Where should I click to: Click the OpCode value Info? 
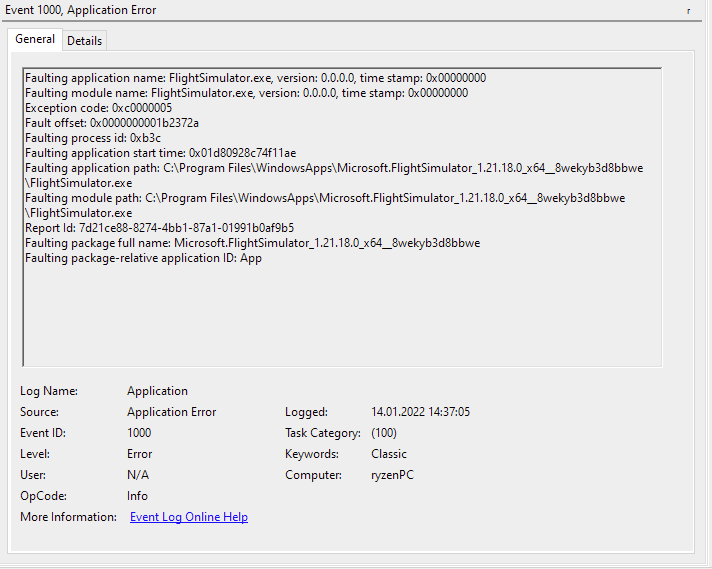(137, 496)
